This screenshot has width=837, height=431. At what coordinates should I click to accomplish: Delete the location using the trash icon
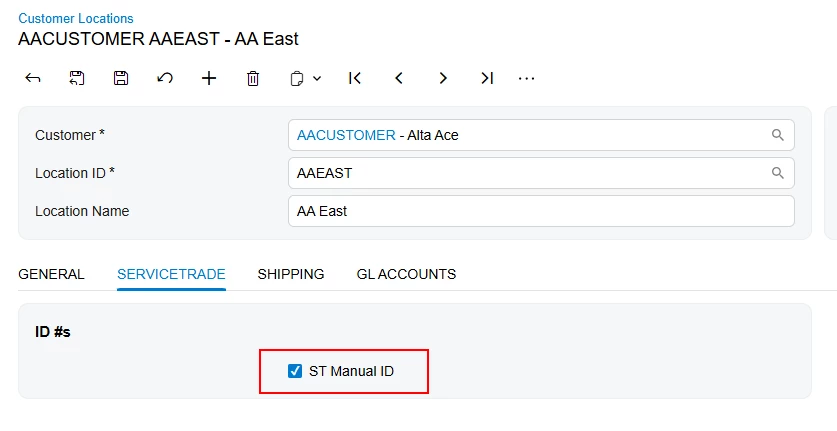click(x=253, y=78)
